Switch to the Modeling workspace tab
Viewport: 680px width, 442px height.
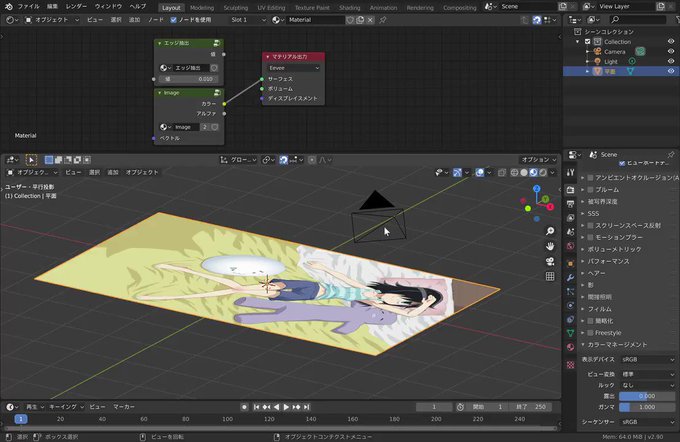pyautogui.click(x=202, y=8)
